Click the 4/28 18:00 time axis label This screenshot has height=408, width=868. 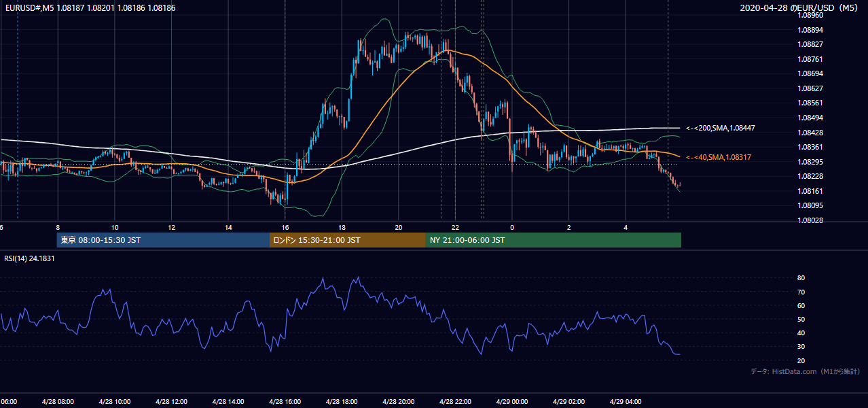(342, 401)
